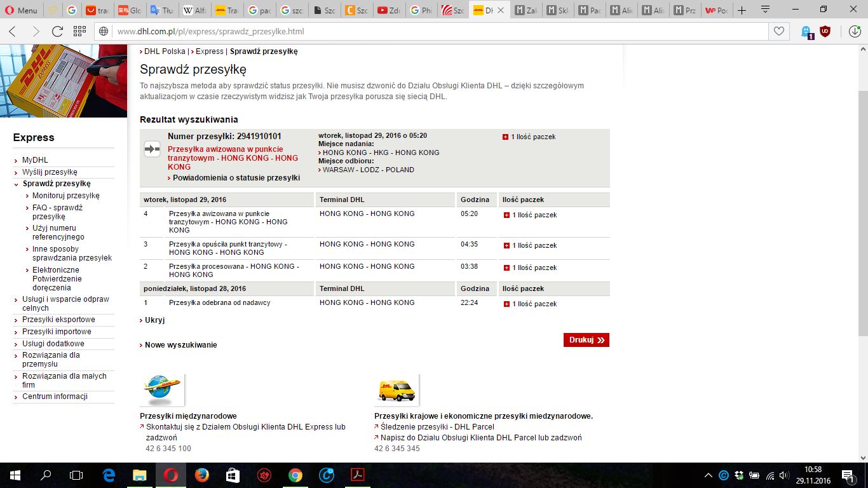Open the uBlock shield extension icon
The height and width of the screenshot is (488, 868).
pyautogui.click(x=825, y=31)
